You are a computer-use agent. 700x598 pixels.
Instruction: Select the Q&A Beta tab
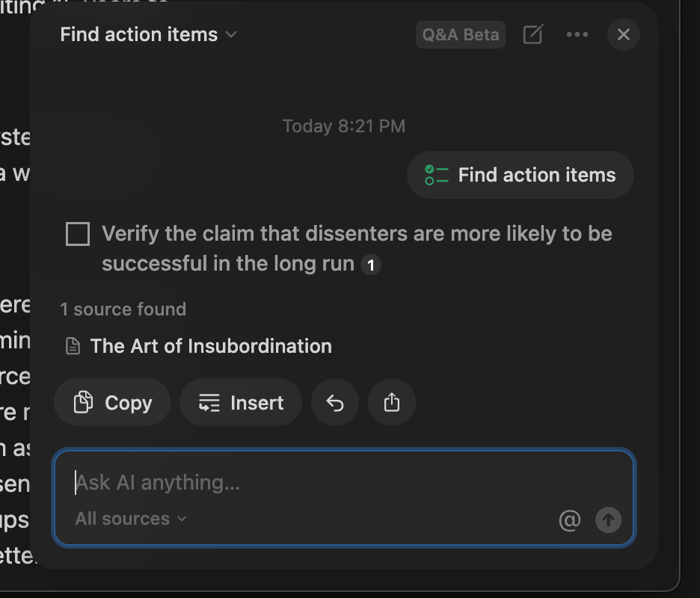(460, 34)
